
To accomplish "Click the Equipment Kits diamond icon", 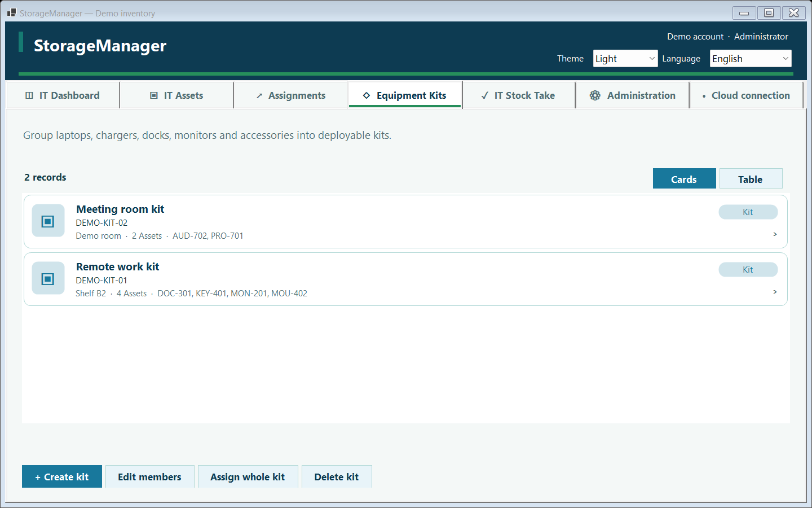I will click(367, 95).
